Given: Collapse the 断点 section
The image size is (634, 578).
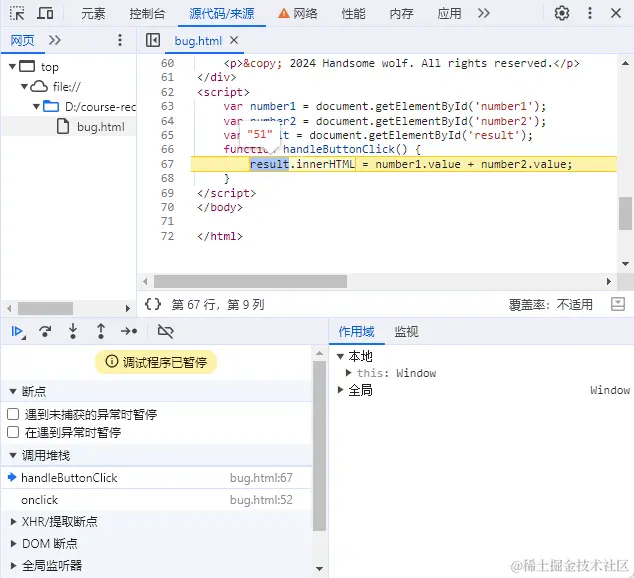Looking at the screenshot, I should coord(13,391).
